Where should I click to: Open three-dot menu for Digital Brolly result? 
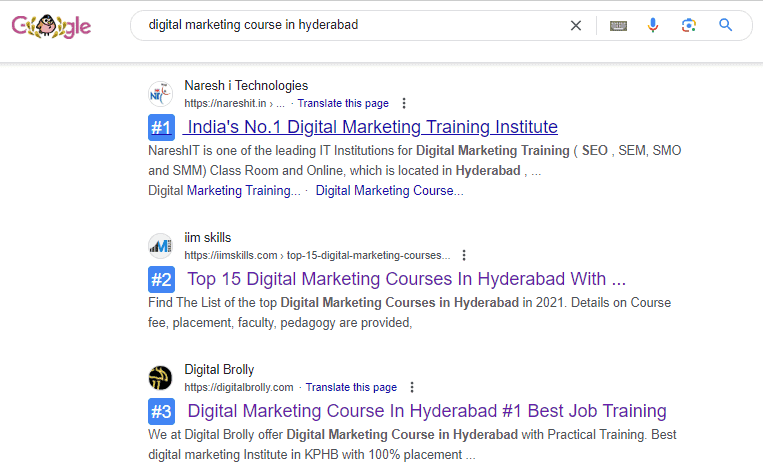pyautogui.click(x=412, y=387)
